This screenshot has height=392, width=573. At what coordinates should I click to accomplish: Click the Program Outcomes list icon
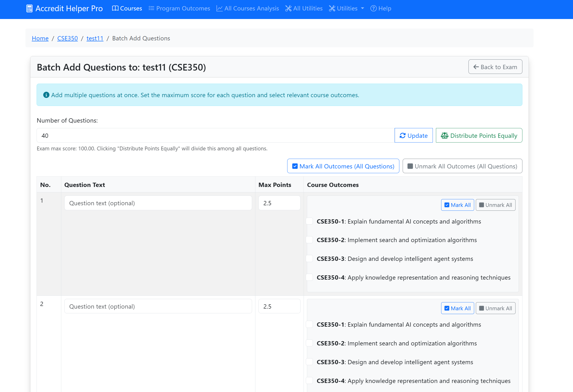click(x=151, y=8)
